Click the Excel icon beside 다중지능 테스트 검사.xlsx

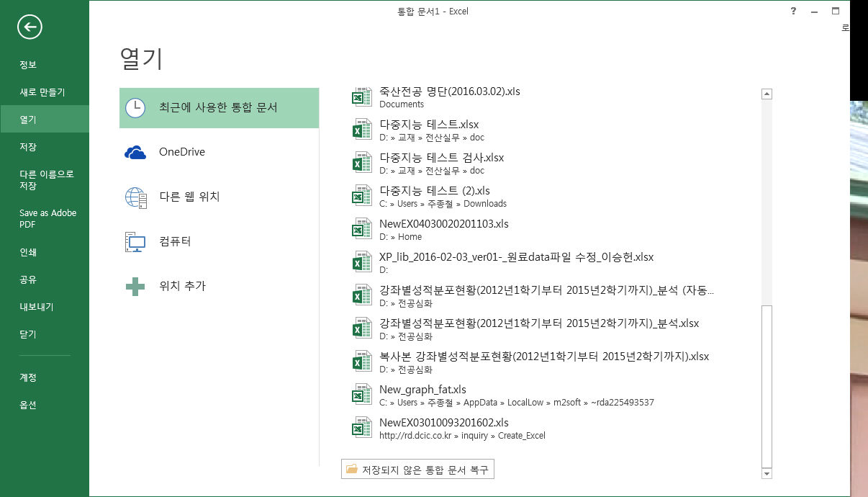tap(361, 163)
